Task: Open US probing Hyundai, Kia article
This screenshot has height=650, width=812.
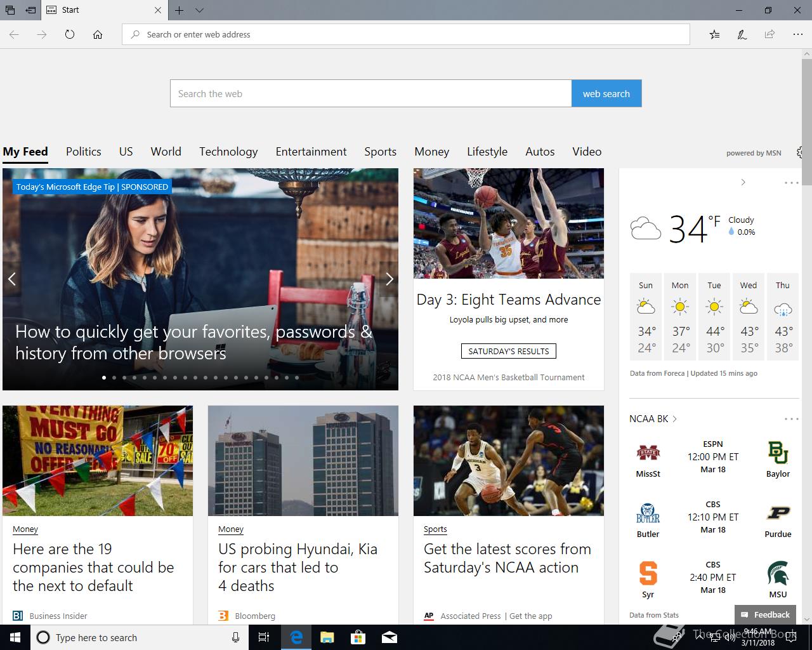Action: pyautogui.click(x=298, y=567)
